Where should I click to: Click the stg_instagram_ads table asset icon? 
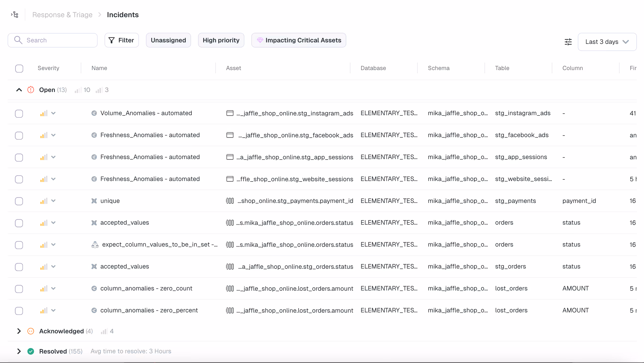coord(230,113)
